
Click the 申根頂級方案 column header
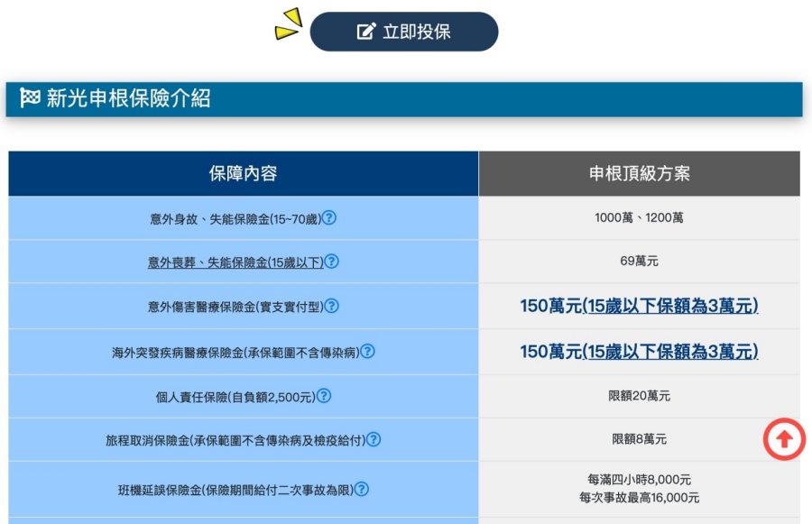tap(640, 173)
